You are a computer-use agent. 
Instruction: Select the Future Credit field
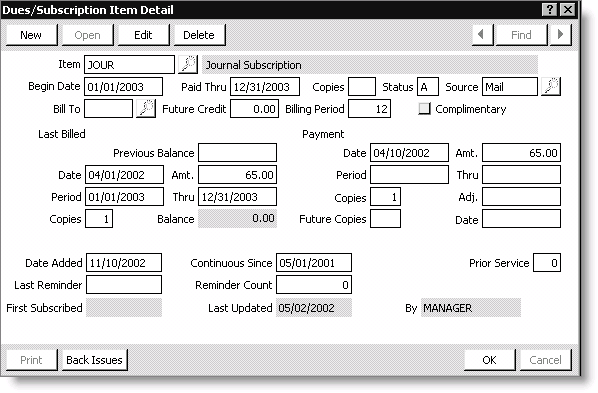coord(254,109)
